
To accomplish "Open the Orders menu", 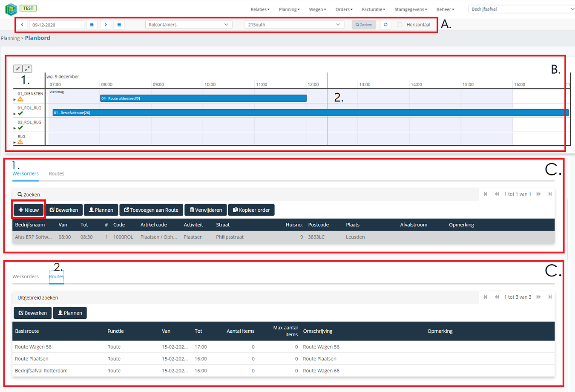I will click(x=344, y=9).
